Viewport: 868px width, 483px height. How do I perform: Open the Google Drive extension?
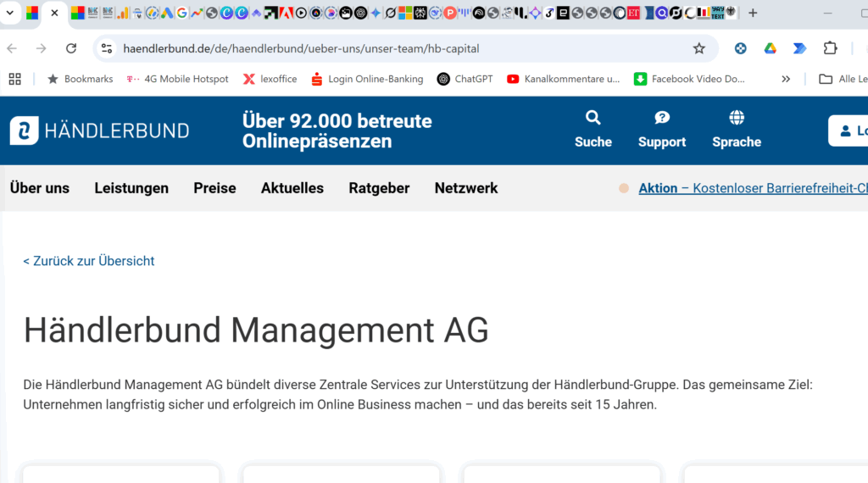tap(770, 48)
